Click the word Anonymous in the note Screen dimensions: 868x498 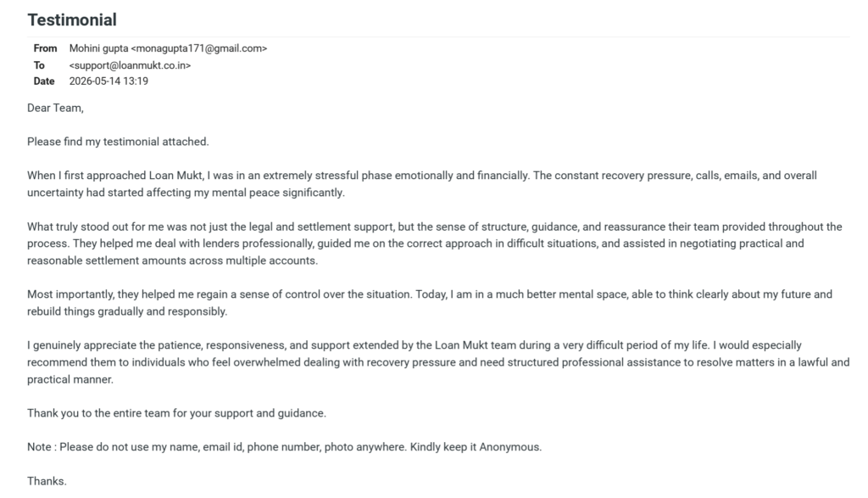tap(510, 447)
